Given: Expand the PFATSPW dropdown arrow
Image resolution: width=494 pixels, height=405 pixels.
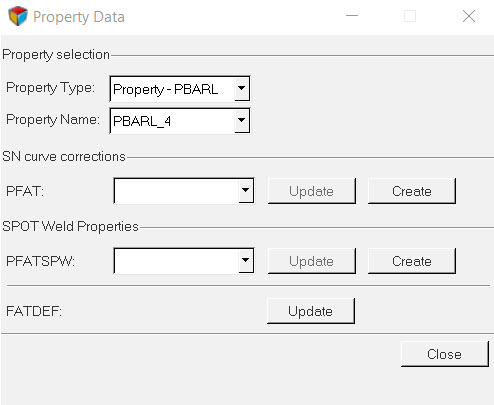Looking at the screenshot, I should pos(246,260).
